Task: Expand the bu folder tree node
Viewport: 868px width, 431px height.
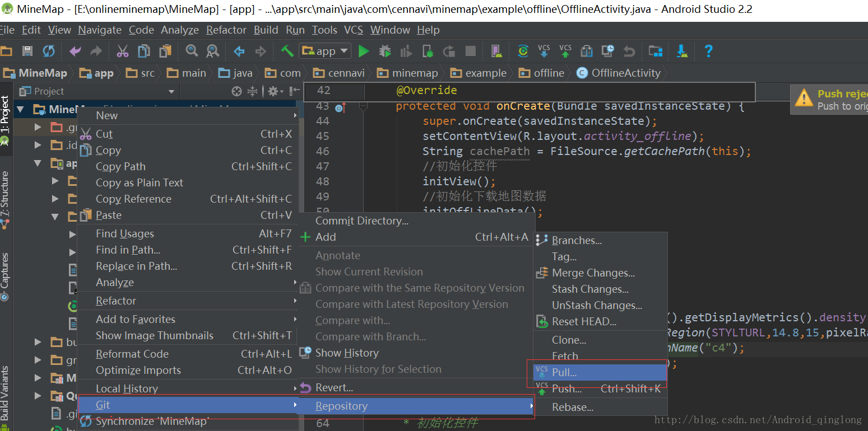Action: (38, 342)
